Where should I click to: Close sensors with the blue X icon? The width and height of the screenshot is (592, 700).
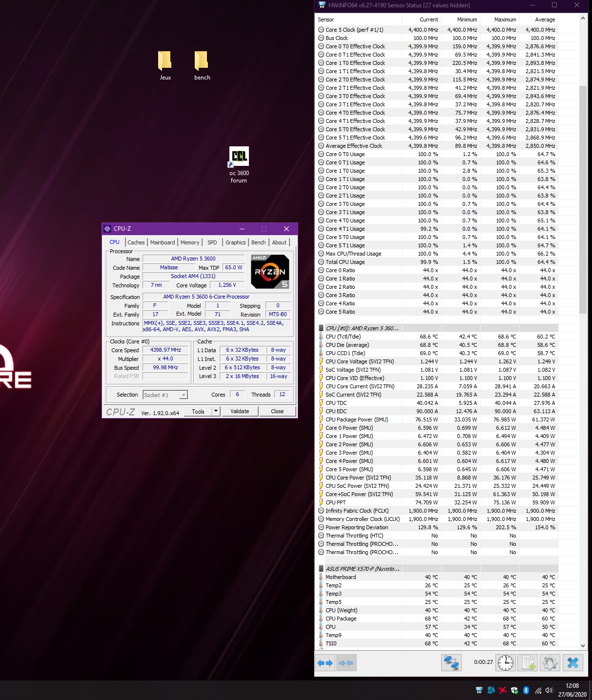(573, 663)
